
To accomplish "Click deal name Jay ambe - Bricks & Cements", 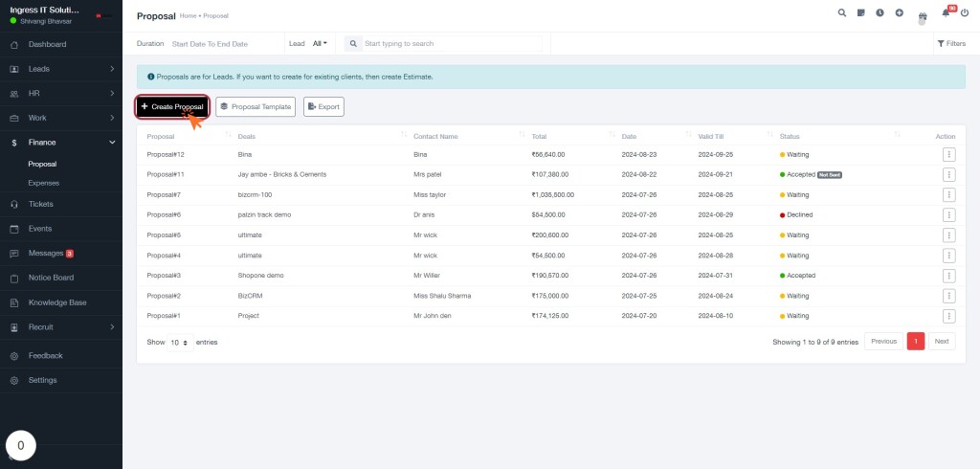I will click(282, 174).
